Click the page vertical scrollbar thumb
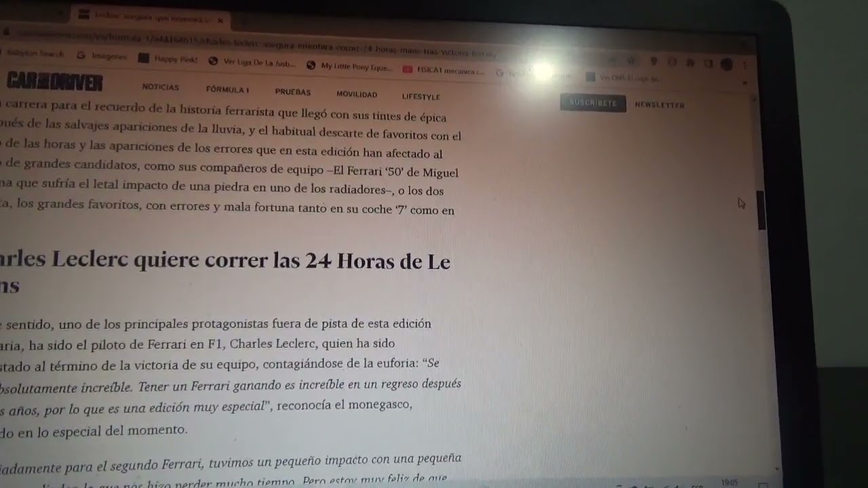This screenshot has width=868, height=488. (x=761, y=211)
